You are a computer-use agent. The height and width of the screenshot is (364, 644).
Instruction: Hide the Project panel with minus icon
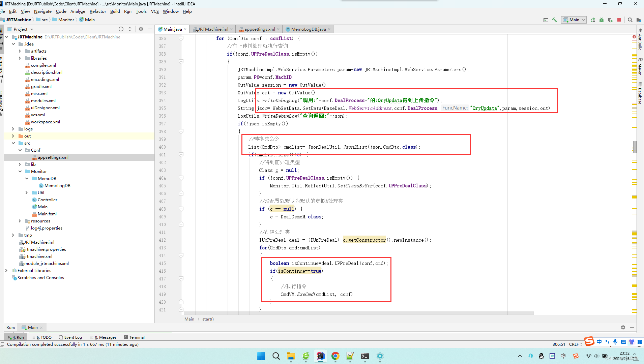pyautogui.click(x=150, y=29)
